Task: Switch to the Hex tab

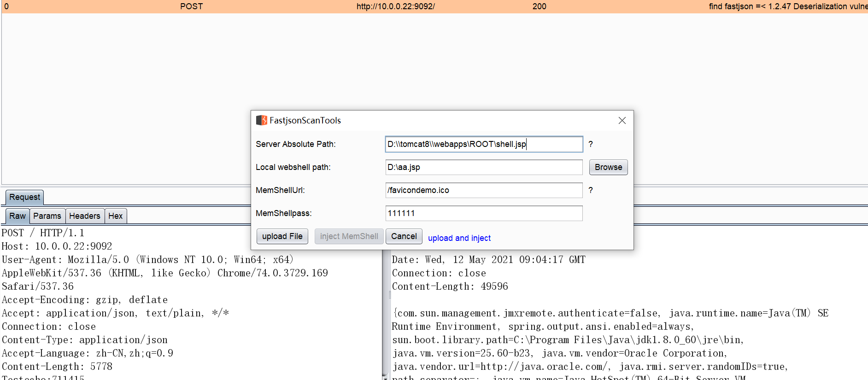Action: 116,216
